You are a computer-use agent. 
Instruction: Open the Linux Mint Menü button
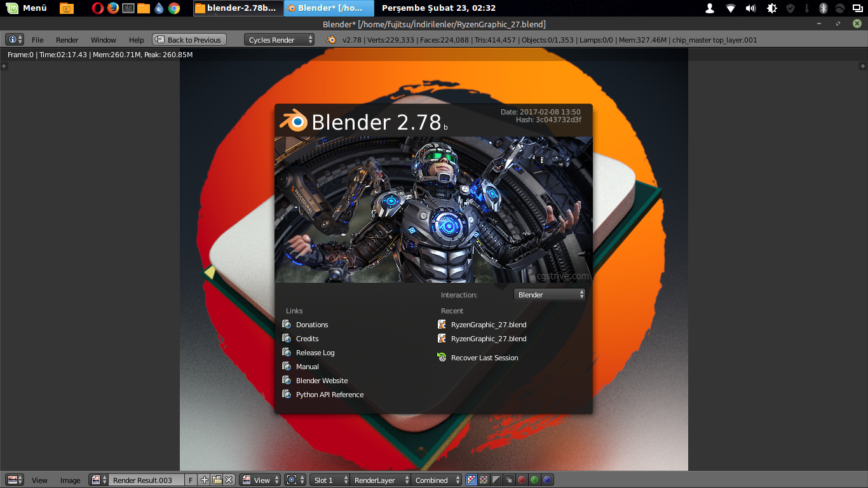tap(27, 8)
